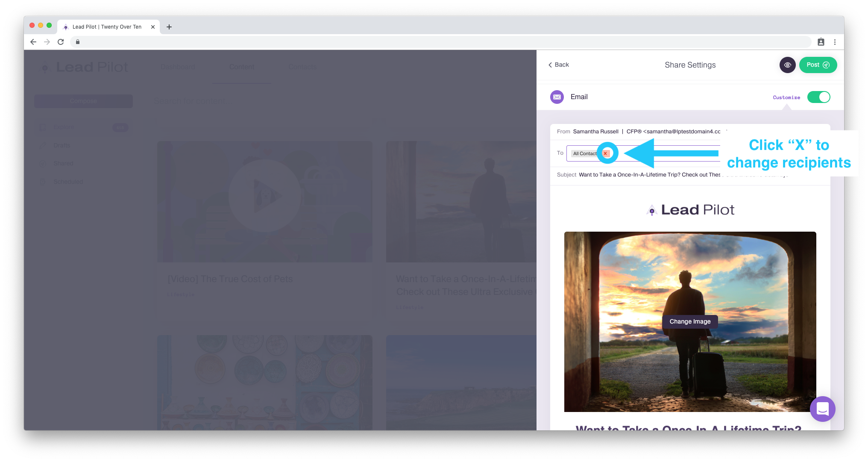
Task: Click the browser profile icon
Action: (821, 42)
